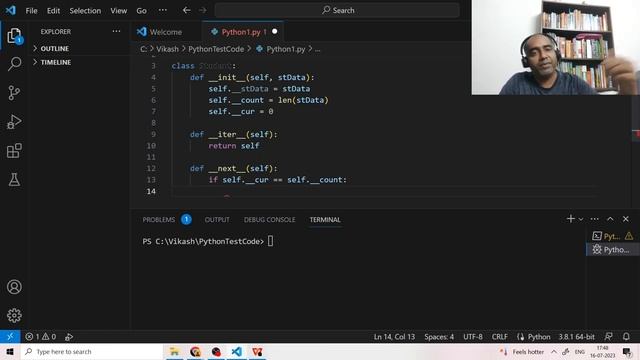Switch to the TERMINAL panel tab
This screenshot has width=640, height=360.
tap(325, 220)
